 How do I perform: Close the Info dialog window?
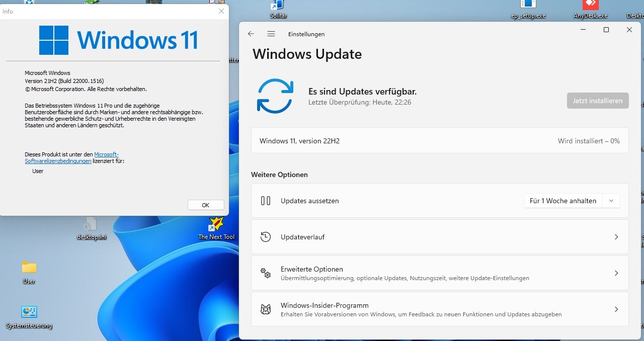tap(221, 11)
